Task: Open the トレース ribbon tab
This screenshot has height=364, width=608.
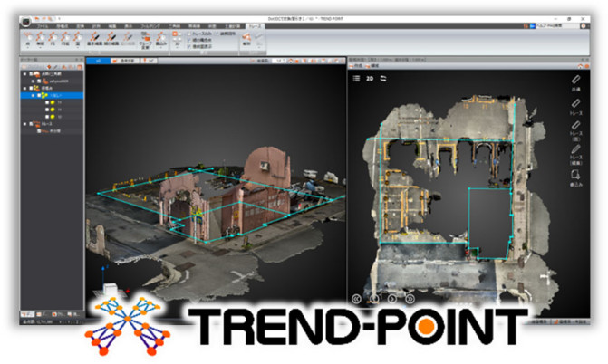Action: (255, 26)
